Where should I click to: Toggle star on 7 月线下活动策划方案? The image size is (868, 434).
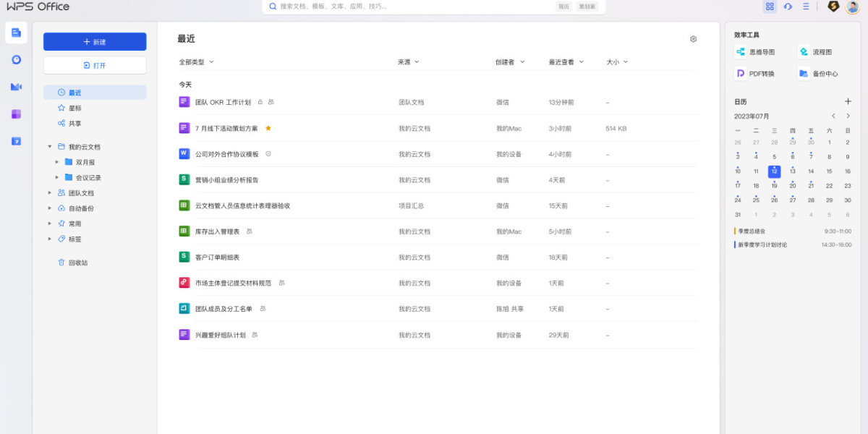pyautogui.click(x=268, y=128)
